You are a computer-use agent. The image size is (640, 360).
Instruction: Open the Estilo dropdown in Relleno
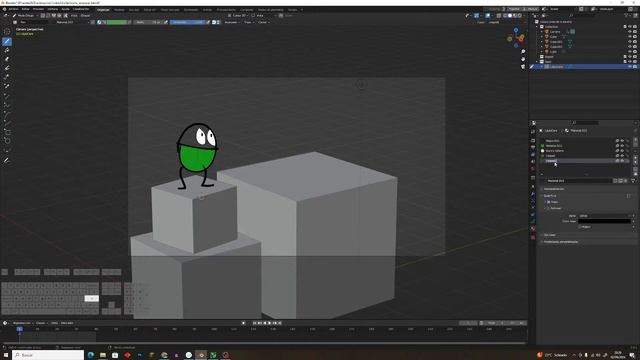click(604, 216)
